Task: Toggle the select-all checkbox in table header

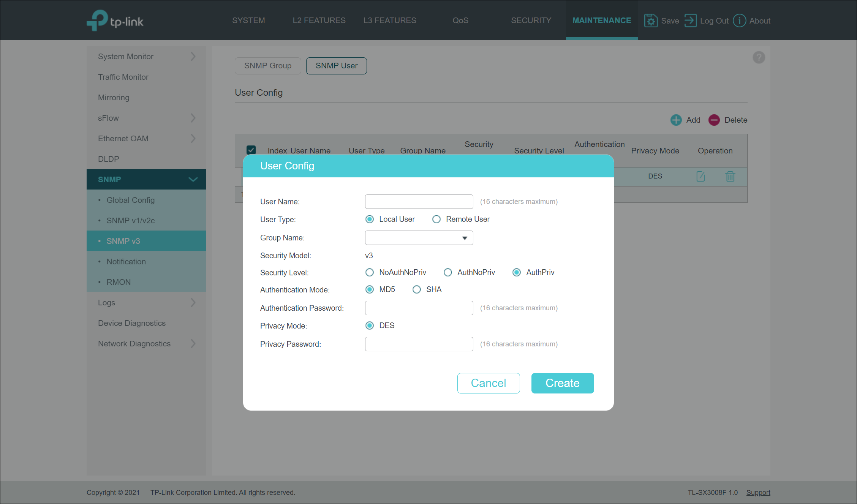Action: pyautogui.click(x=251, y=150)
